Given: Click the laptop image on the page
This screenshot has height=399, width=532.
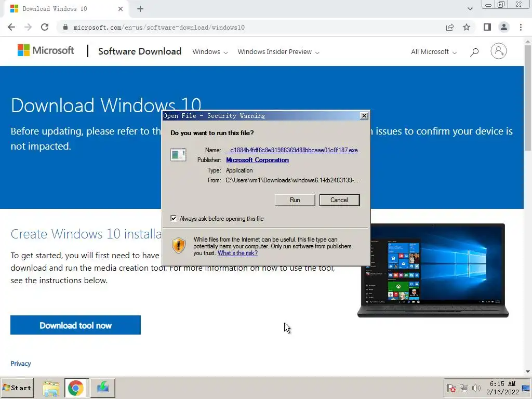Looking at the screenshot, I should coord(433,270).
